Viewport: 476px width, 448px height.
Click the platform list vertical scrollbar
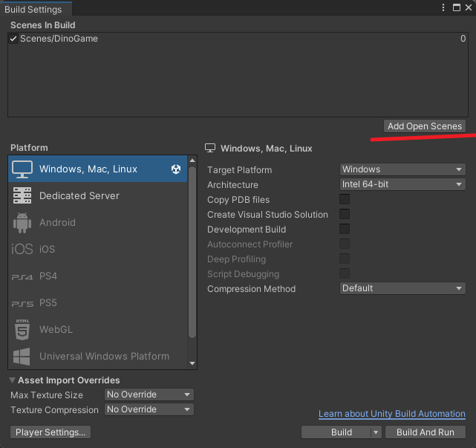pos(192,252)
